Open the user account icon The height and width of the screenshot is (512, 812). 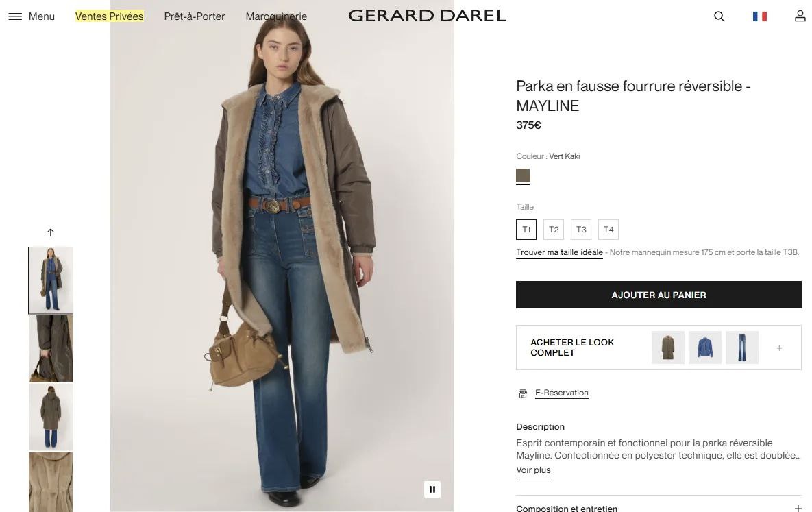(x=800, y=16)
